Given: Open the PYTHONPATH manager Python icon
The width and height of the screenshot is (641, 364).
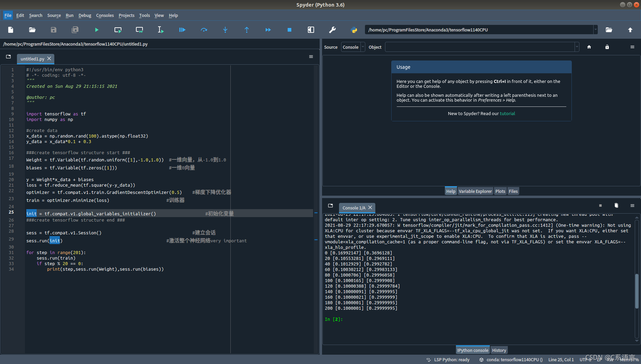Looking at the screenshot, I should click(354, 30).
